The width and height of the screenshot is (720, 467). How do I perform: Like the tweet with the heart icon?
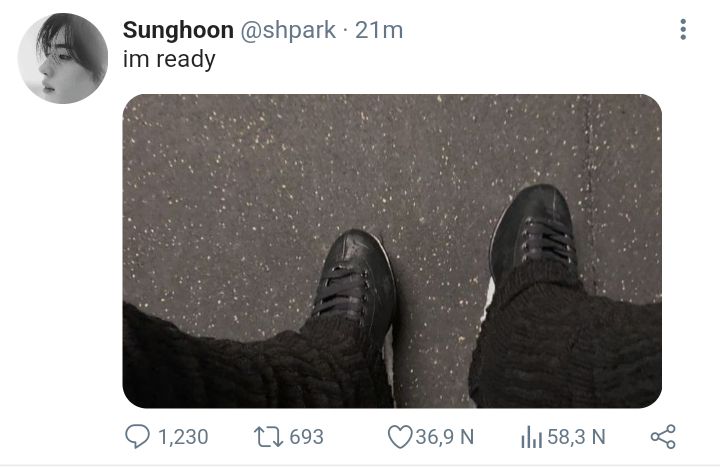400,437
